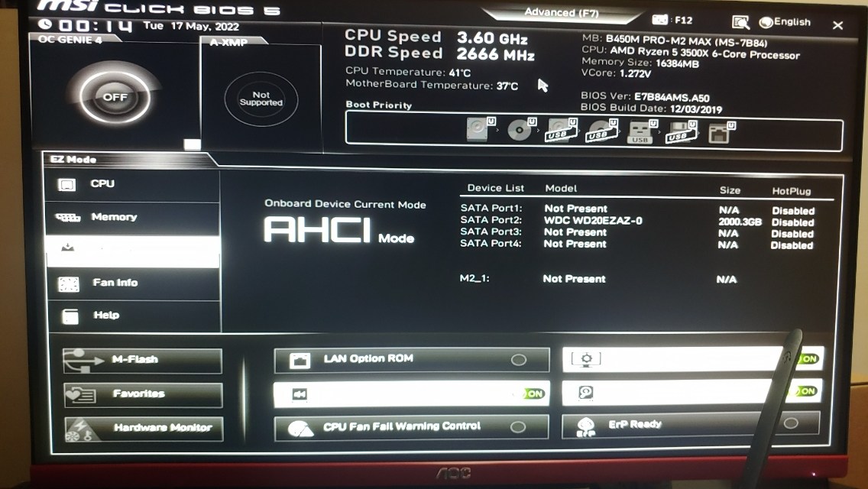Image resolution: width=868 pixels, height=489 pixels.
Task: Click the USB key boot device icon
Action: click(640, 132)
